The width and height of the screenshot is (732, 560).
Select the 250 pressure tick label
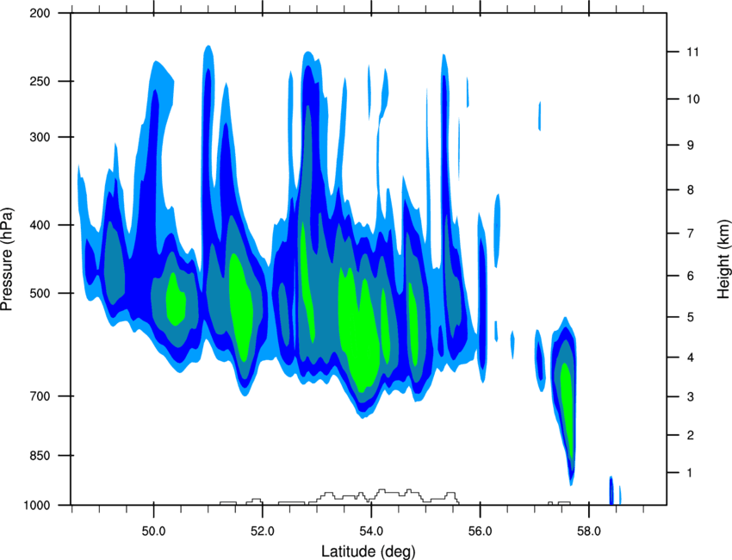point(40,81)
